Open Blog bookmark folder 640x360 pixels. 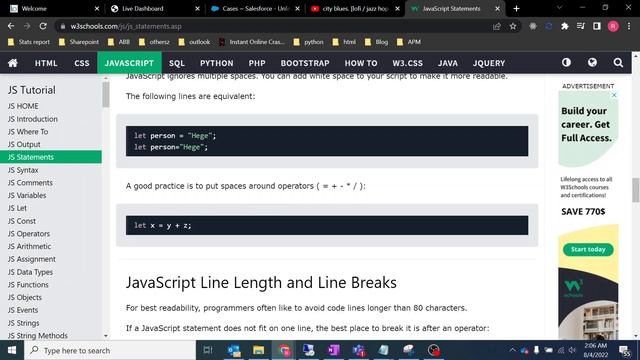pos(376,42)
